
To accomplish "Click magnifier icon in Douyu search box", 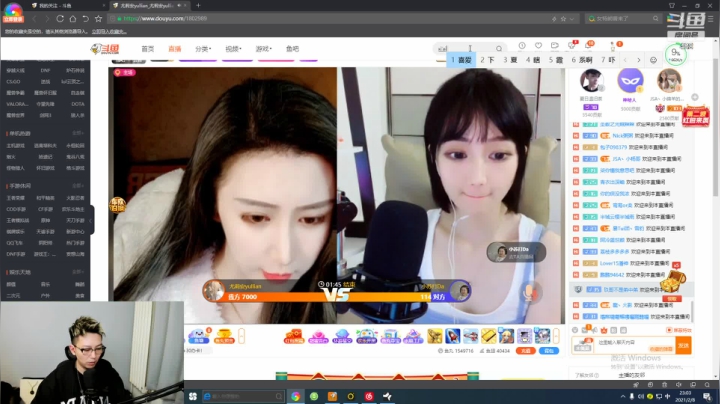I will click(499, 48).
